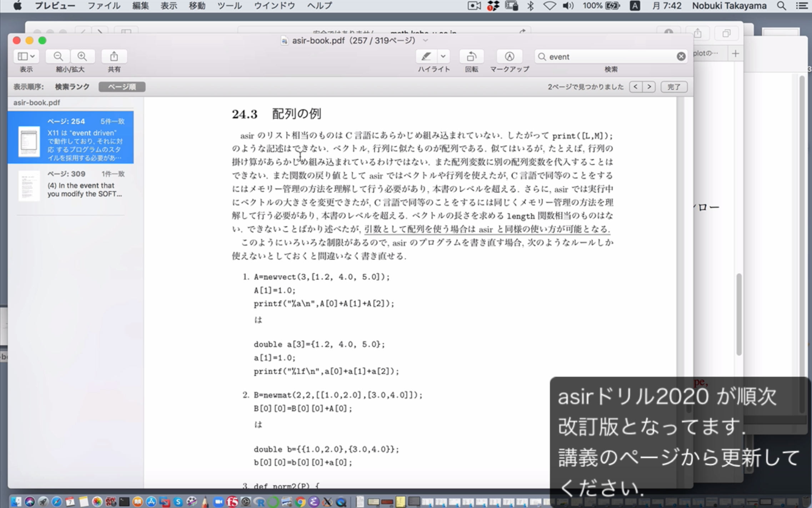This screenshot has height=508, width=812.
Task: Click the Bluetooth status icon
Action: pos(531,6)
